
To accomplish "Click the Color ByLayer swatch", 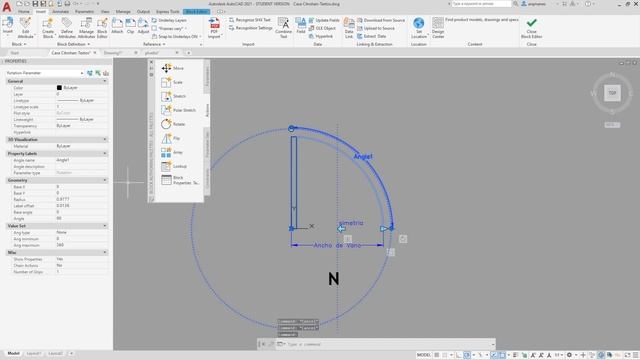I will [59, 88].
